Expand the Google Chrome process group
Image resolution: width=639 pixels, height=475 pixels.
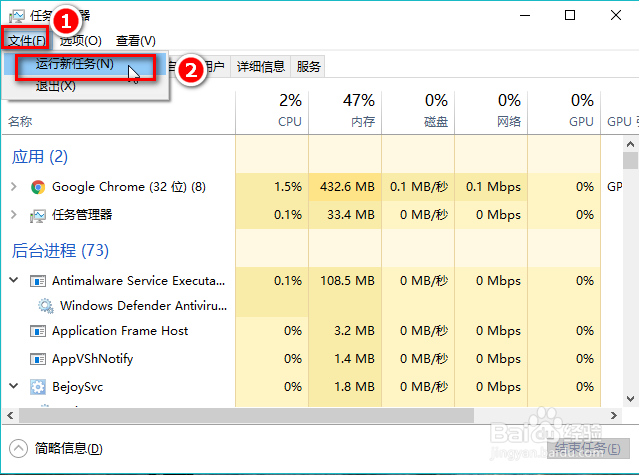click(13, 187)
